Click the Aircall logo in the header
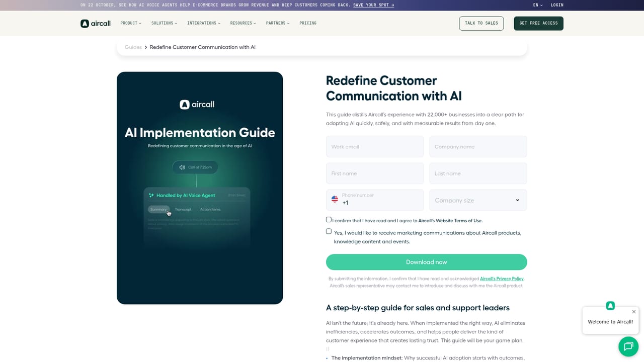This screenshot has height=362, width=644. click(x=95, y=23)
